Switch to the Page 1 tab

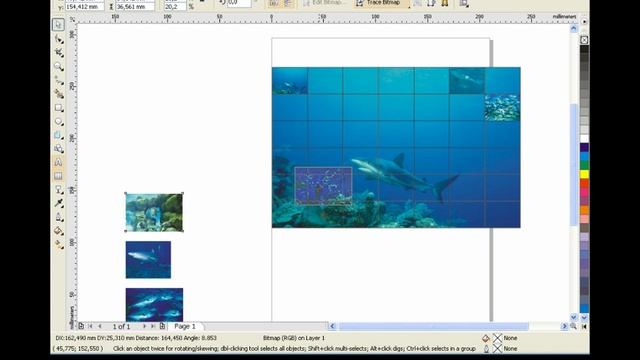click(185, 326)
